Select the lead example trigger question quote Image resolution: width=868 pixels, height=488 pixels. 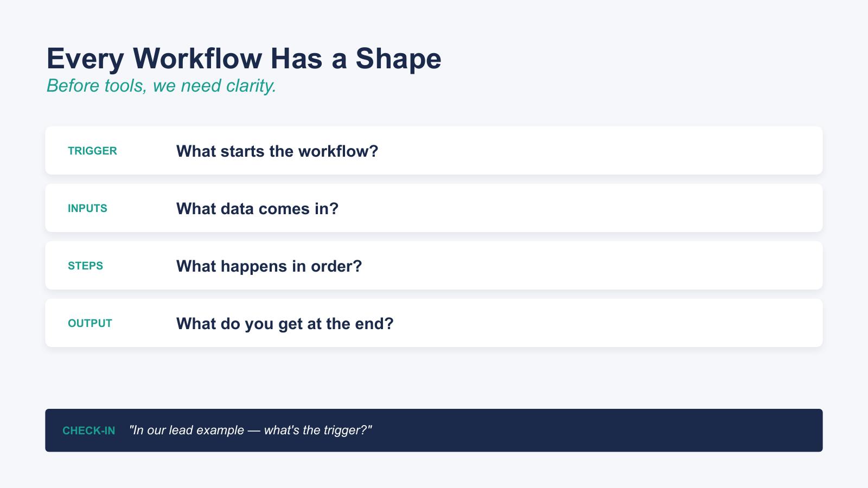pyautogui.click(x=251, y=431)
